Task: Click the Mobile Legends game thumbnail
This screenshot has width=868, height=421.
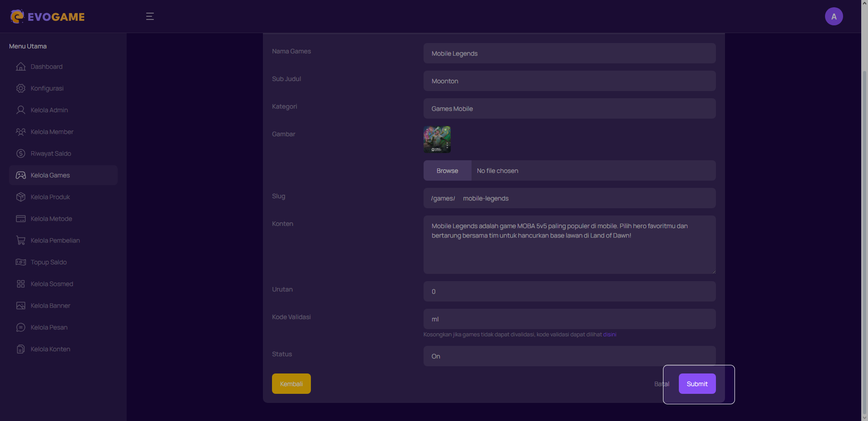Action: click(x=437, y=139)
